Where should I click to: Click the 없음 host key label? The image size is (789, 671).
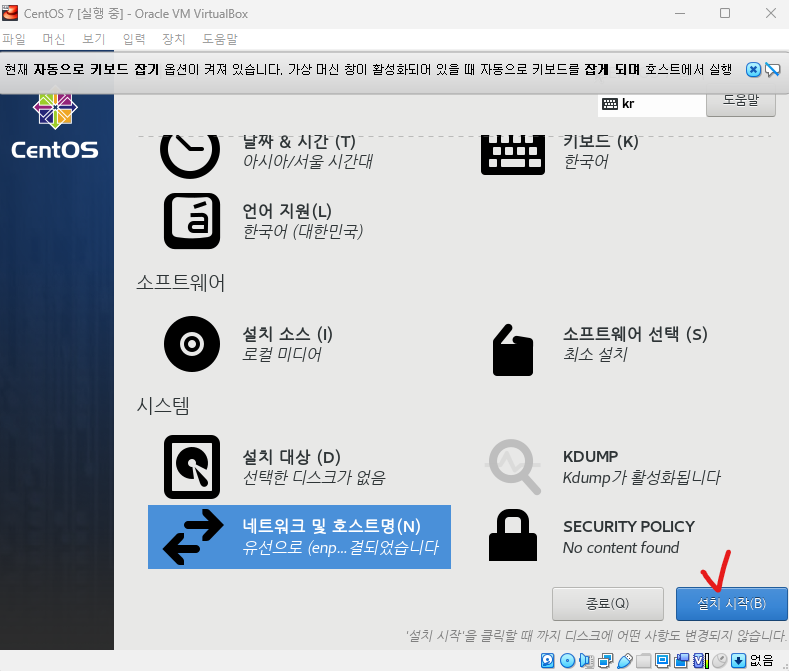click(761, 660)
